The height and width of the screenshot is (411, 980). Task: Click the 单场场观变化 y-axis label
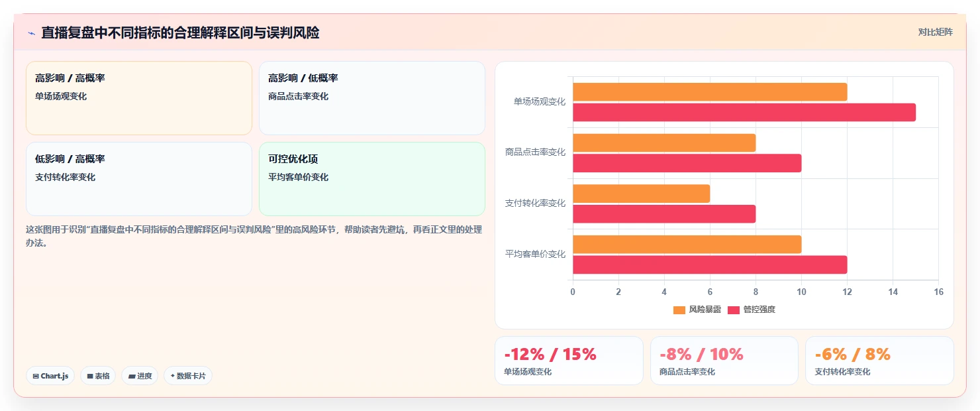[x=539, y=102]
